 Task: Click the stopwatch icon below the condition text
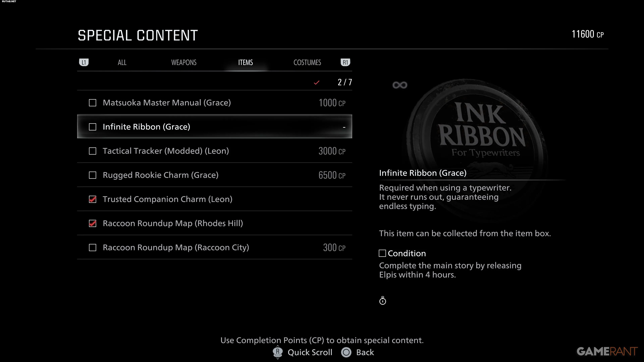(383, 300)
